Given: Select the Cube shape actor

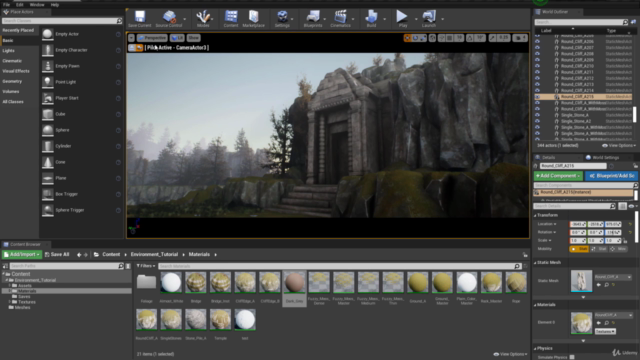Looking at the screenshot, I should click(x=81, y=114).
